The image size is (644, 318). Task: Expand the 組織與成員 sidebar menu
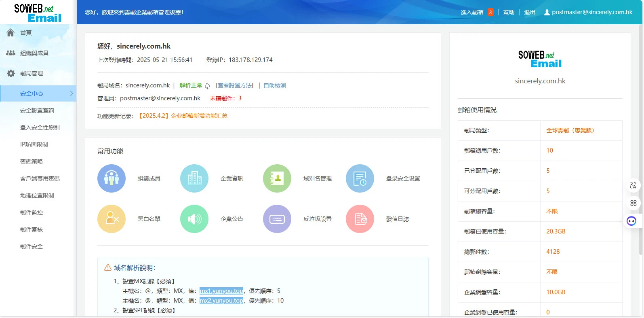click(34, 53)
